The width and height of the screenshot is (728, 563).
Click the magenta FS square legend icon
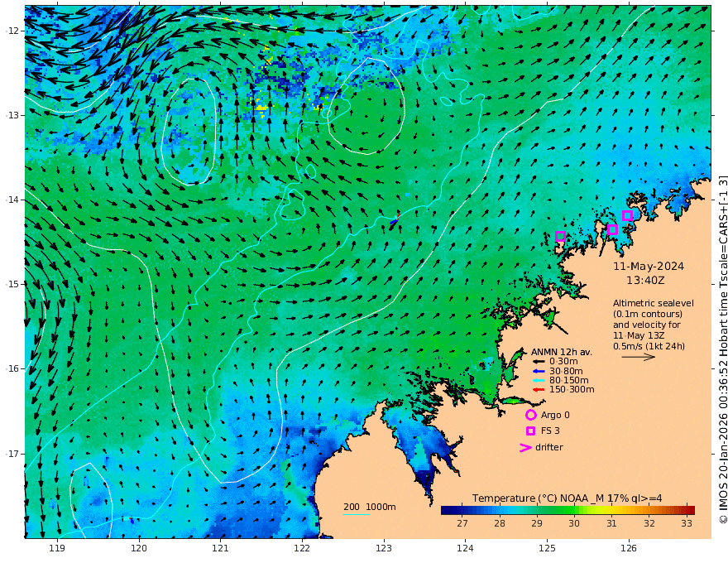530,431
